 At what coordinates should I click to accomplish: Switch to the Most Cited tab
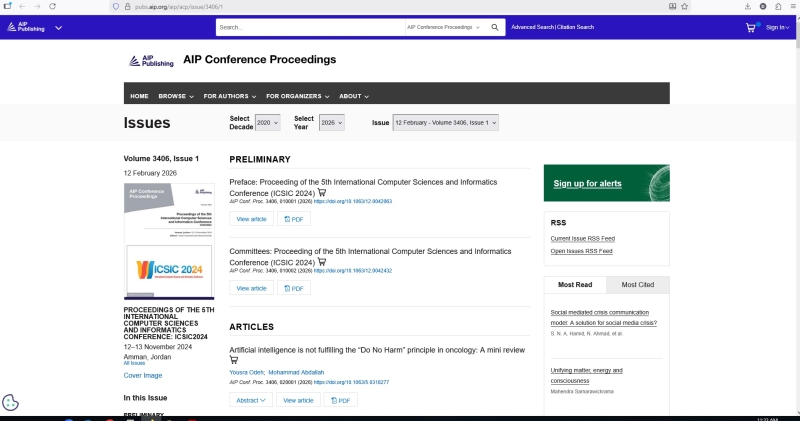point(638,285)
